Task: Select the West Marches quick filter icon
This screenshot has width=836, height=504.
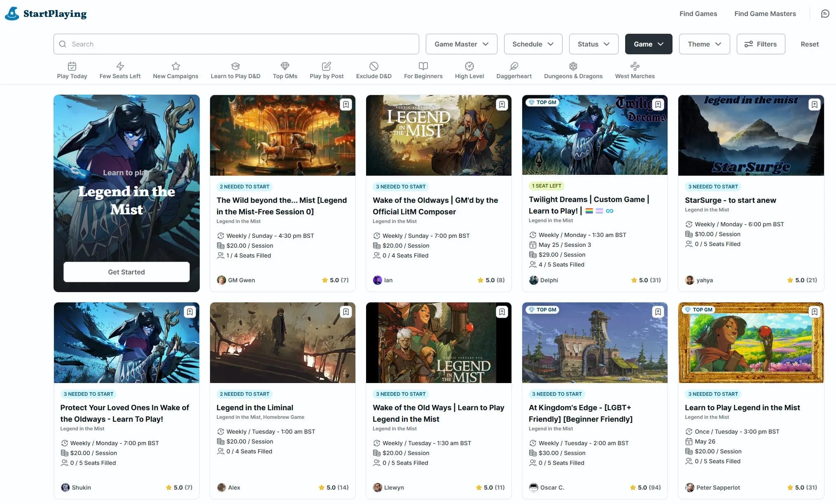Action: (635, 66)
